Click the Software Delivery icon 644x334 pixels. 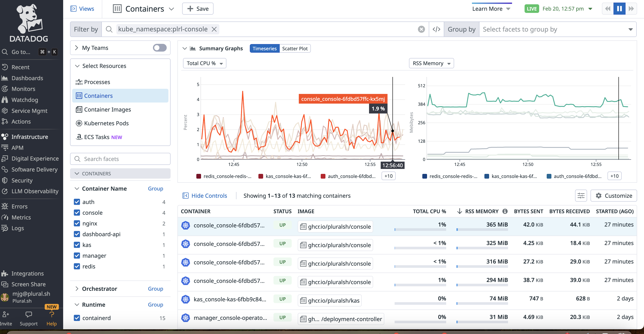click(5, 169)
